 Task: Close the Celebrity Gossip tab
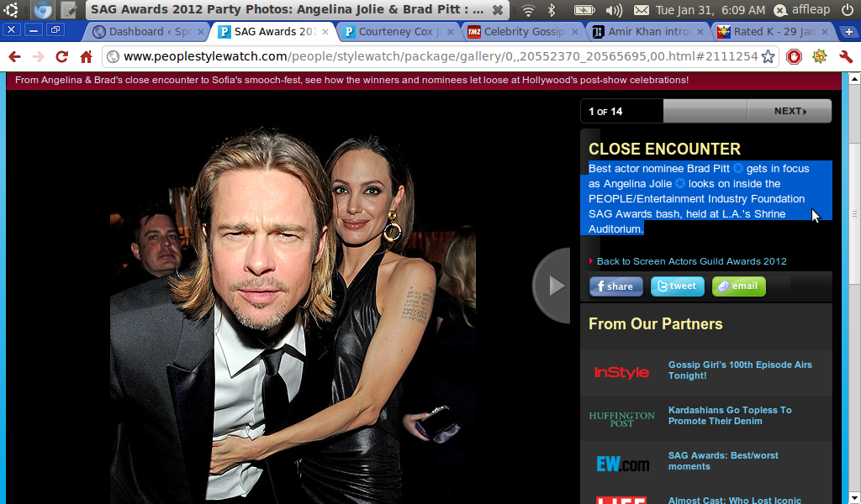pyautogui.click(x=575, y=32)
